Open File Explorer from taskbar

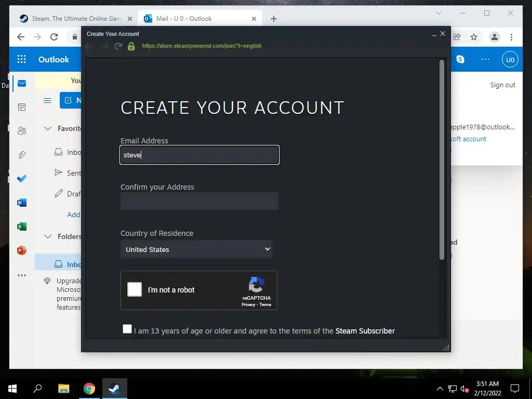(63, 389)
